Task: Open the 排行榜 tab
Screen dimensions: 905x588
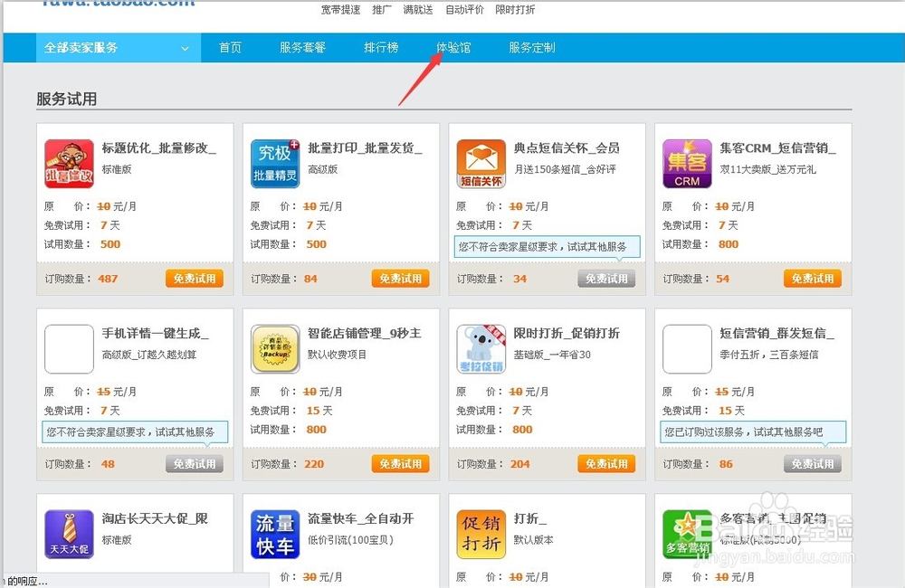Action: pyautogui.click(x=381, y=47)
